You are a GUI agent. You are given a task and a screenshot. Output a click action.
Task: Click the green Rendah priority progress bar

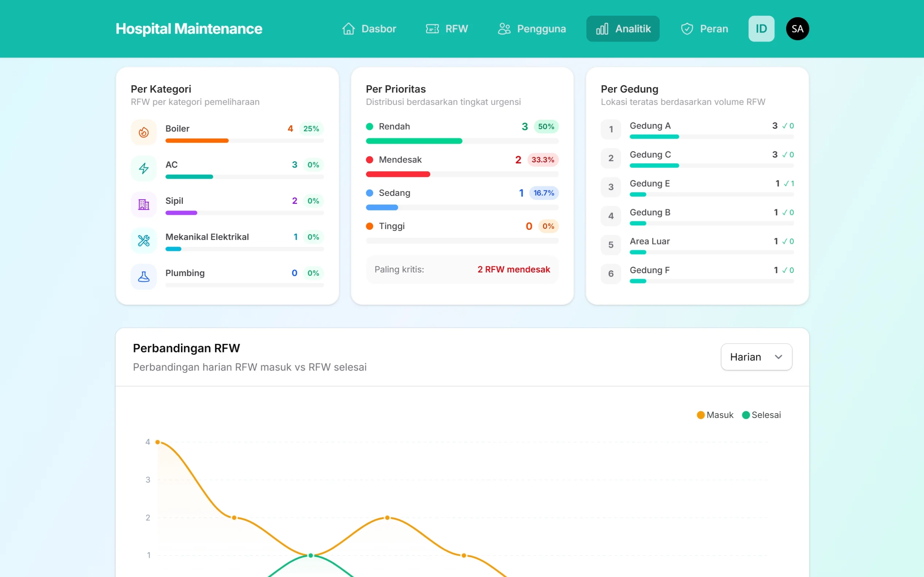point(414,141)
